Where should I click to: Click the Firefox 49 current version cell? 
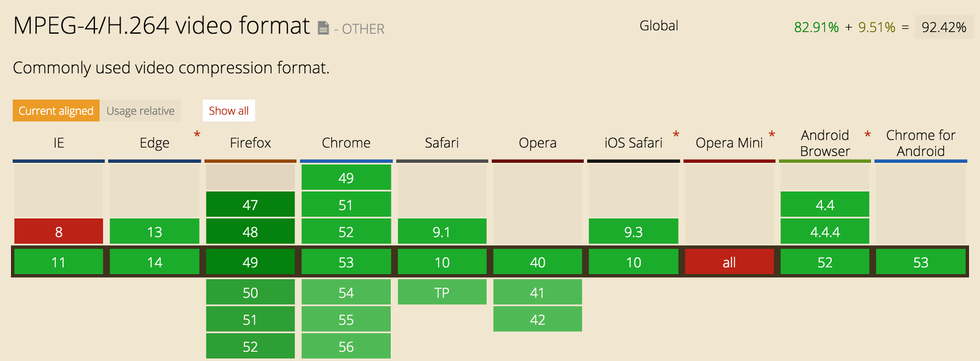click(251, 262)
